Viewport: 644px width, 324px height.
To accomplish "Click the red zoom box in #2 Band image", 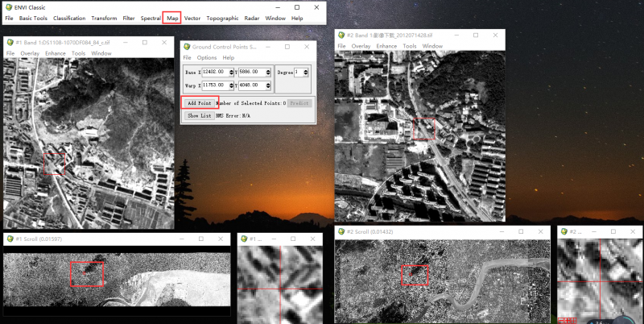I will click(x=424, y=128).
